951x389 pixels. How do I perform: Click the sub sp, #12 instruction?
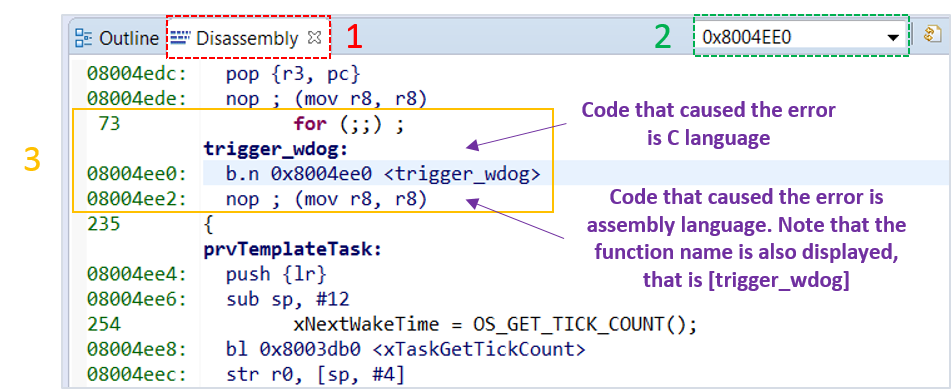click(287, 299)
